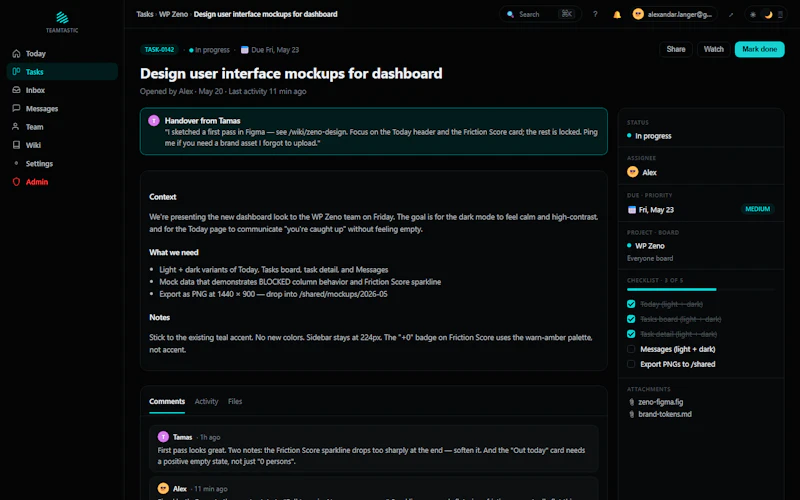Open the Admin section
The image size is (800, 500).
pos(62,182)
